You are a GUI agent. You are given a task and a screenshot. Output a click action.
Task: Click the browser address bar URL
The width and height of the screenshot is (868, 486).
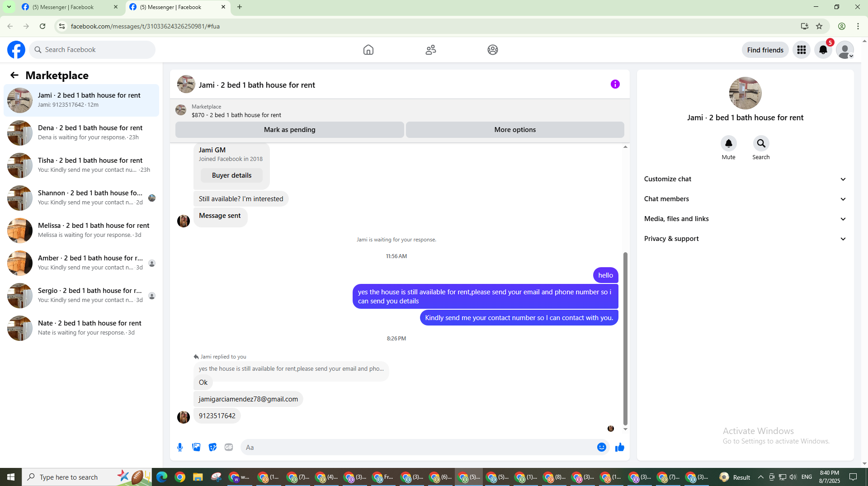(145, 26)
